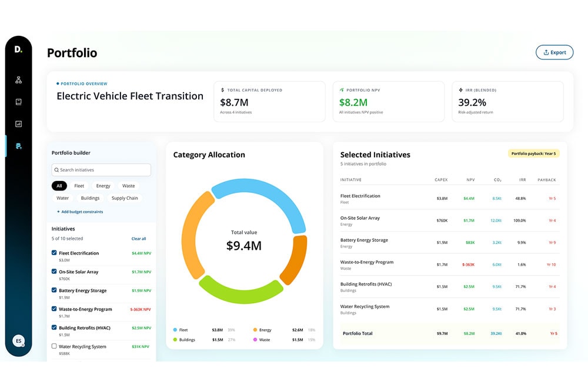
Task: Filter initiatives by Supply Chain
Action: coord(125,198)
